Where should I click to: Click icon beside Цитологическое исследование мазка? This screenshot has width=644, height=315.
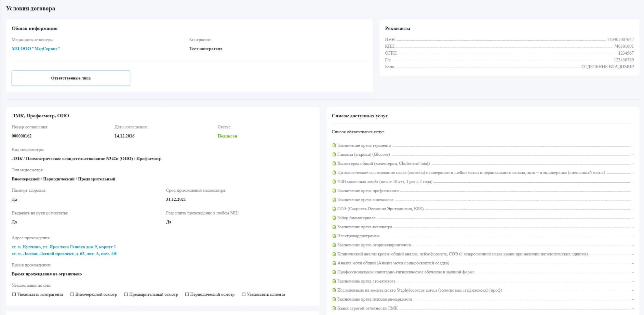click(x=334, y=173)
